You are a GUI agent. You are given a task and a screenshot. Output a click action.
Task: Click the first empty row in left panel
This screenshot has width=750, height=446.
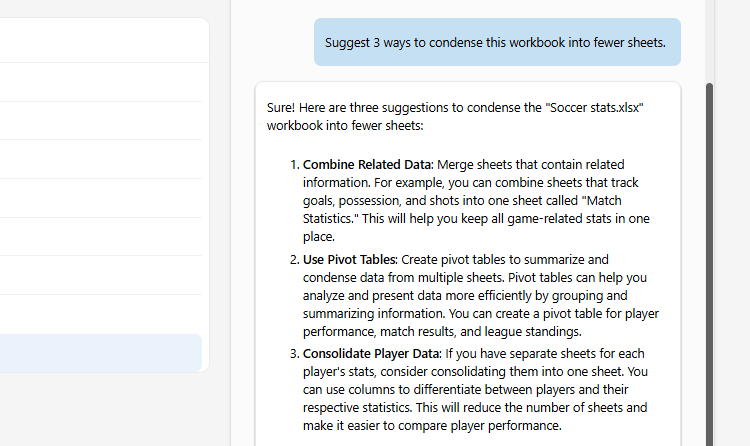(x=100, y=82)
